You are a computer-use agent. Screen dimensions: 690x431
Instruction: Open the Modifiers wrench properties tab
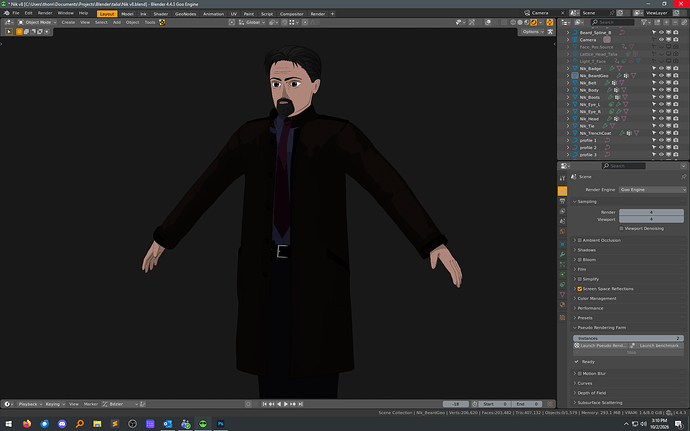click(562, 254)
